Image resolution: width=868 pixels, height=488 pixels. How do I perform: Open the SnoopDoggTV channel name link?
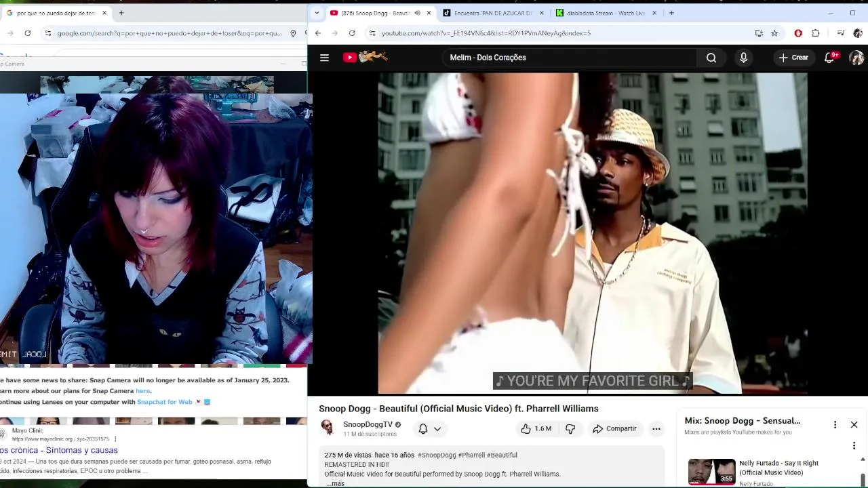[368, 424]
